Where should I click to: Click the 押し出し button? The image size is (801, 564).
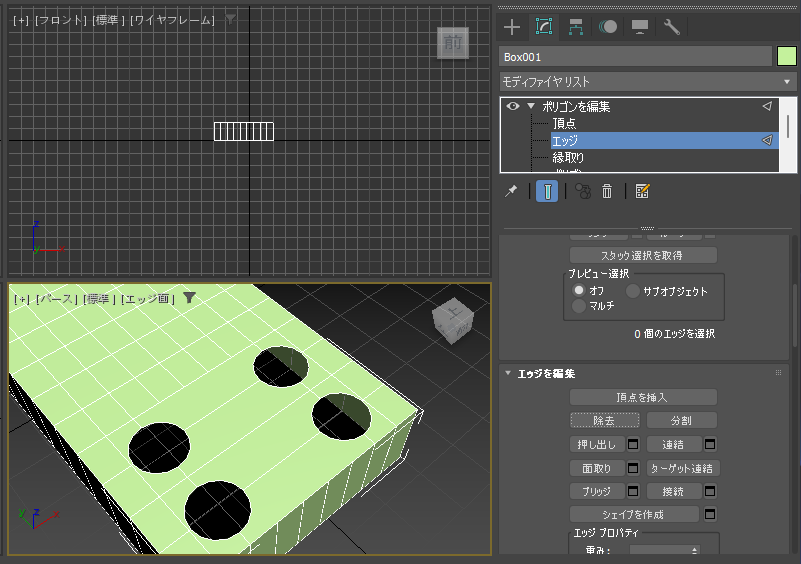[597, 444]
